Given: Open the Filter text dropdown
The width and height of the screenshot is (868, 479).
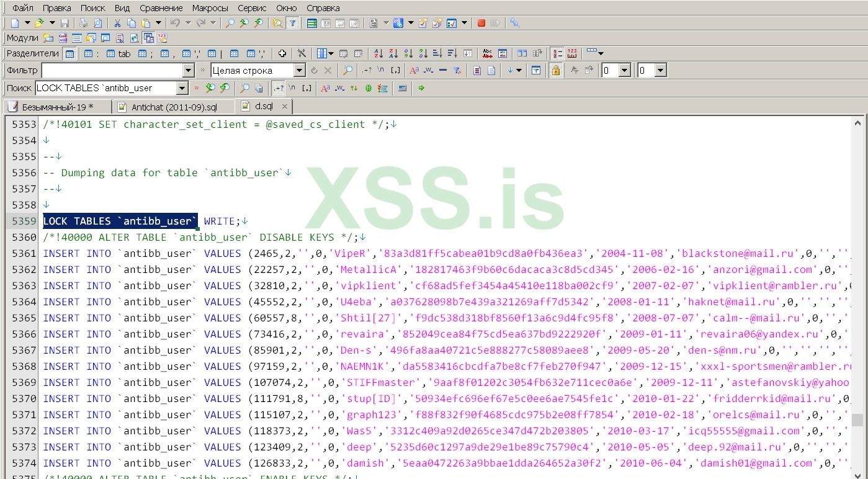Looking at the screenshot, I should (x=189, y=71).
